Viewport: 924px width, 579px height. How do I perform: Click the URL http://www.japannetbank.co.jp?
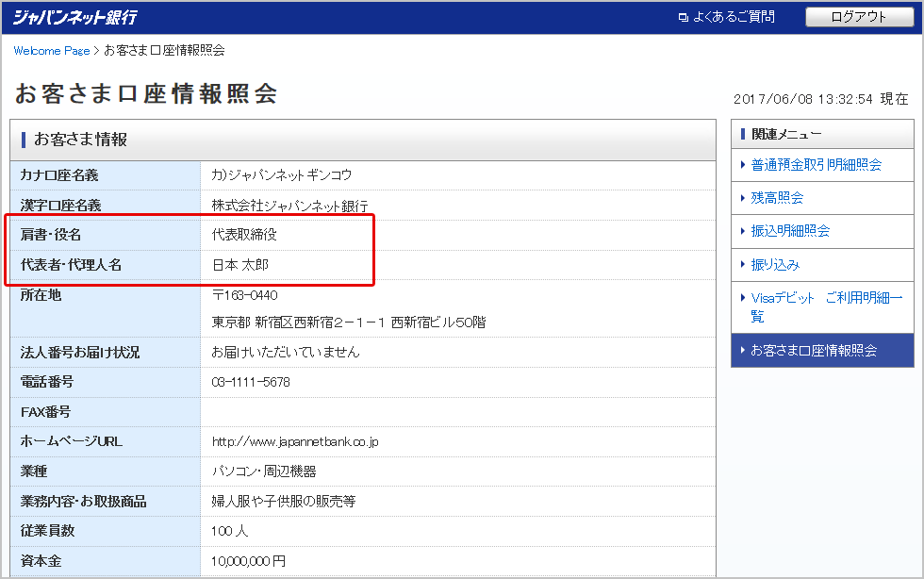295,441
